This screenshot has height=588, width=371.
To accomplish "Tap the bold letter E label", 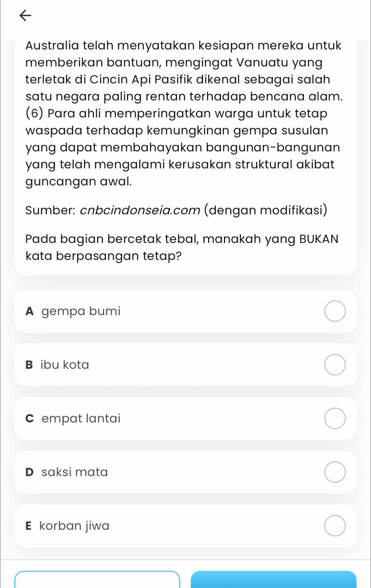I will [29, 526].
